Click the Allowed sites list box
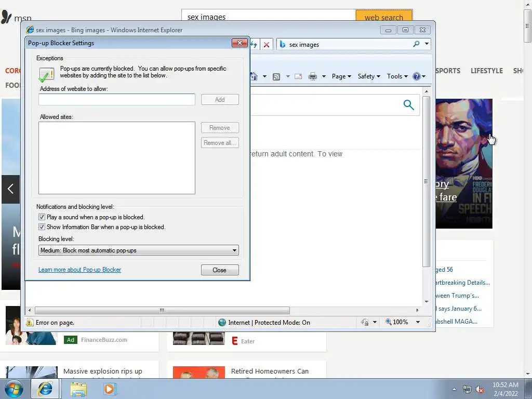 [117, 158]
